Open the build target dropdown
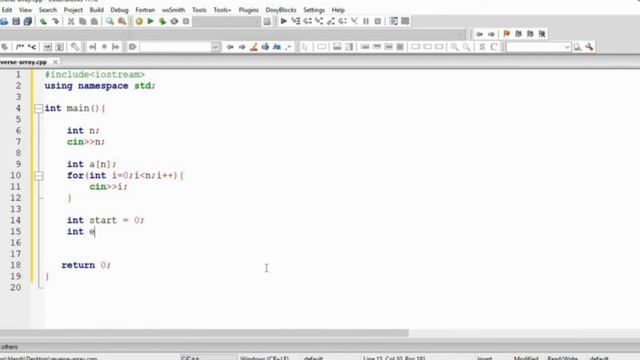 (227, 21)
